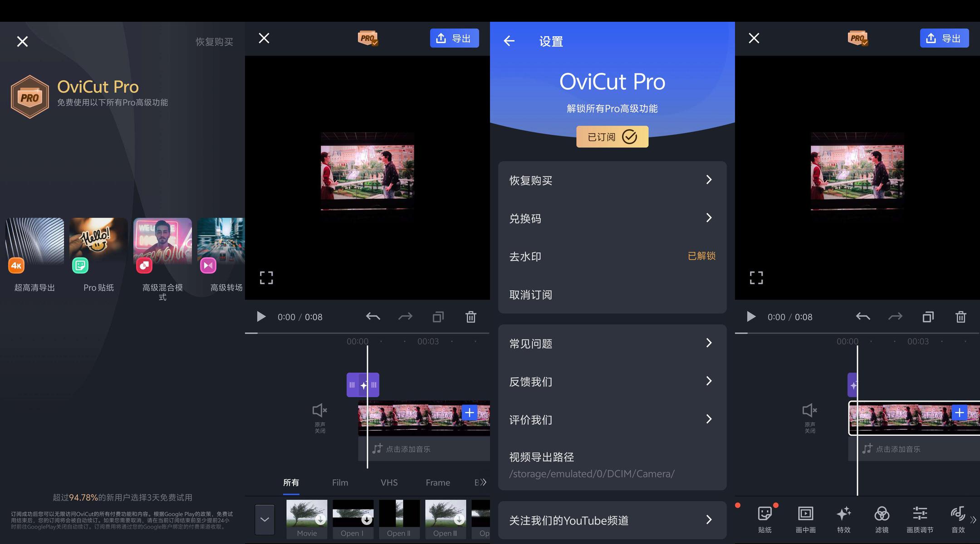Select the 高级转场 feature card
980x544 pixels.
click(x=222, y=255)
